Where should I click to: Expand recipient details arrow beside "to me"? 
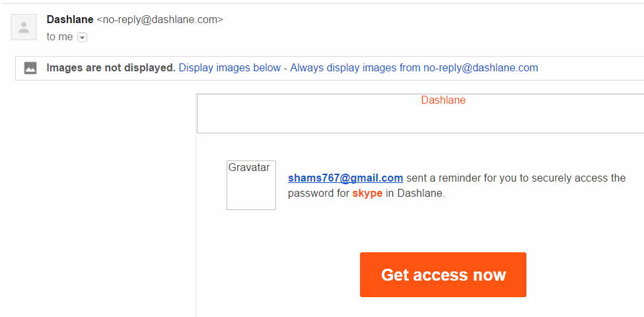point(83,38)
